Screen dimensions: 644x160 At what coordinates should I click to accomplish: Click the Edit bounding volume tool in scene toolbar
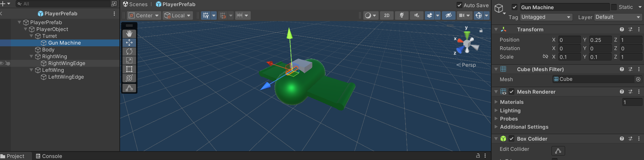[129, 88]
